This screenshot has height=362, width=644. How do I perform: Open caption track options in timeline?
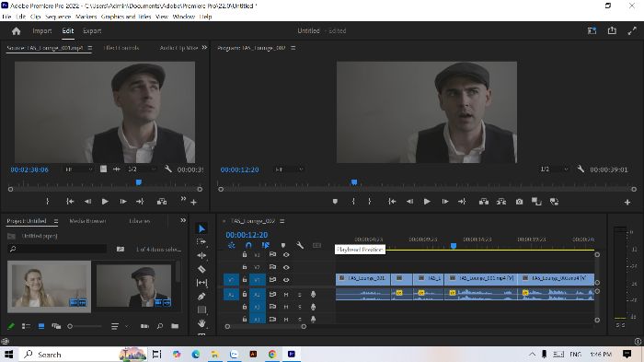[316, 245]
